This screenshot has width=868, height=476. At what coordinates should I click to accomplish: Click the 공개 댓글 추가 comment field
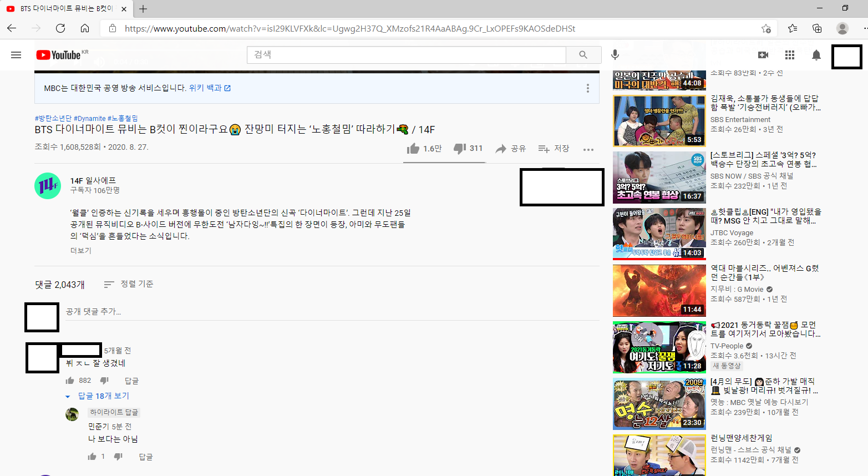point(332,312)
